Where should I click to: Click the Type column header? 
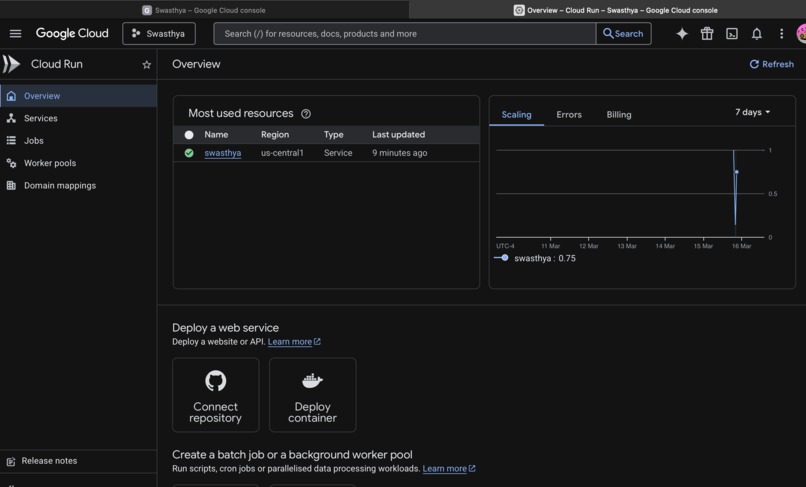pyautogui.click(x=334, y=135)
